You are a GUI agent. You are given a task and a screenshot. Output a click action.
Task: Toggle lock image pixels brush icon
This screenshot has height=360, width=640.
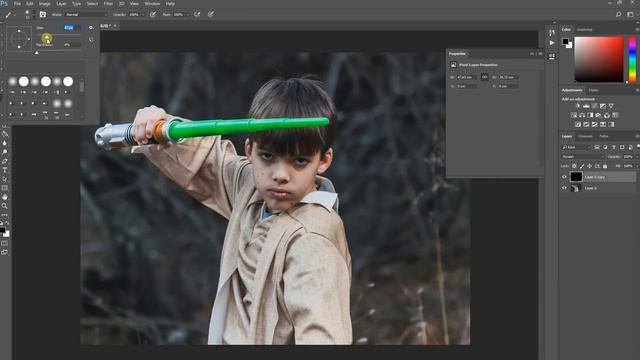pyautogui.click(x=582, y=166)
